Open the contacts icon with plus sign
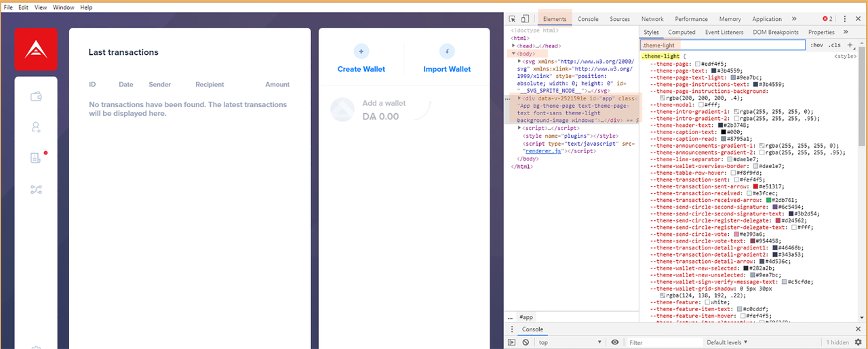868x349 pixels. tap(37, 127)
